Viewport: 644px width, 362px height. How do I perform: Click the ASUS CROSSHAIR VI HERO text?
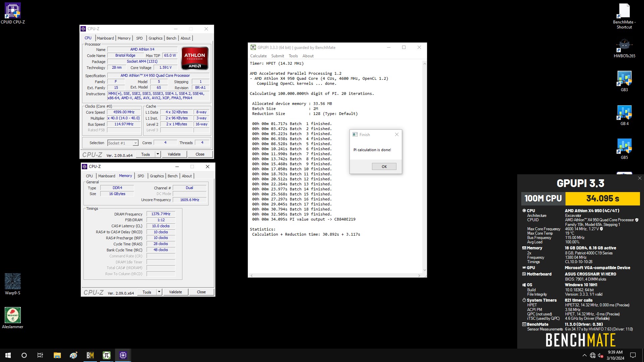pos(590,274)
